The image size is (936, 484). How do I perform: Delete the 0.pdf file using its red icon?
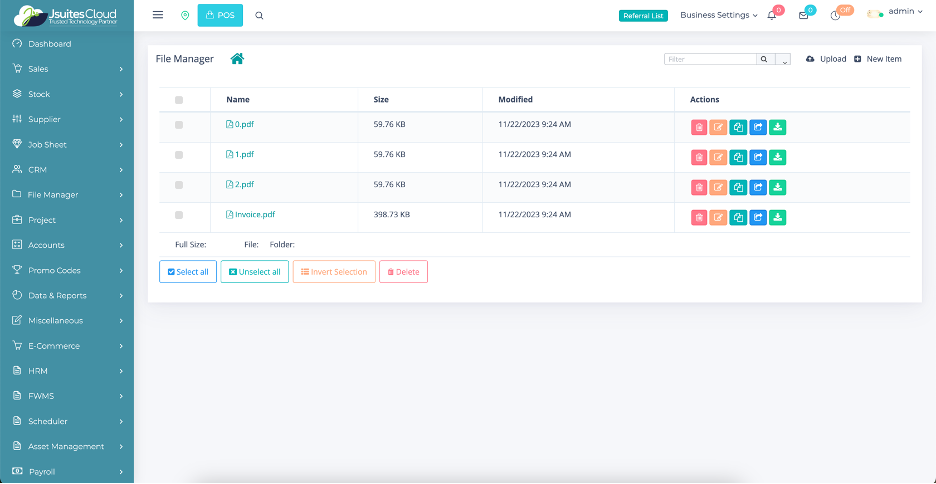pyautogui.click(x=699, y=127)
